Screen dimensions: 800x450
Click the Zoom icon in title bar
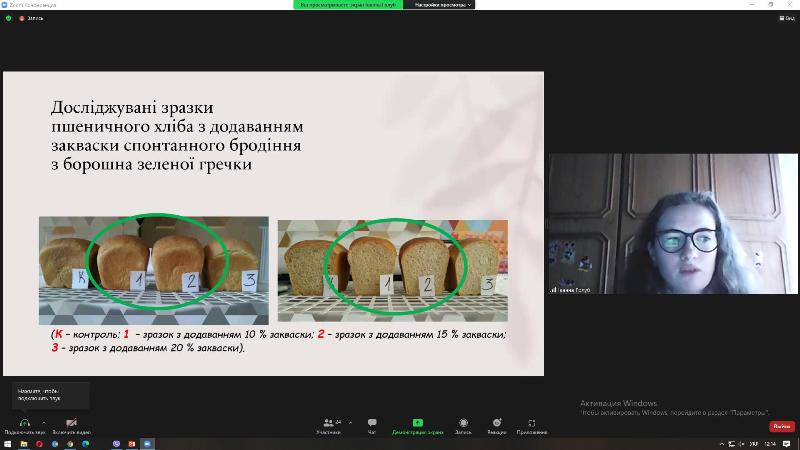[5, 5]
